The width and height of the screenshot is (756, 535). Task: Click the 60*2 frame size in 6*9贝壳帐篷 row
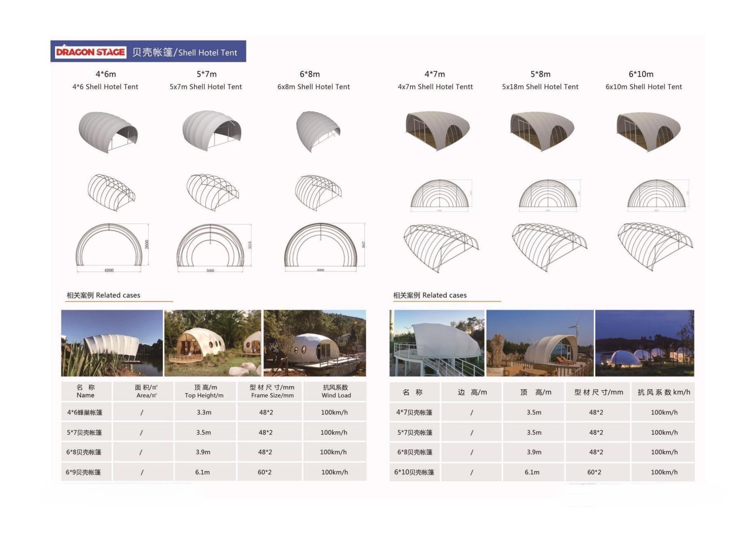[x=265, y=472]
